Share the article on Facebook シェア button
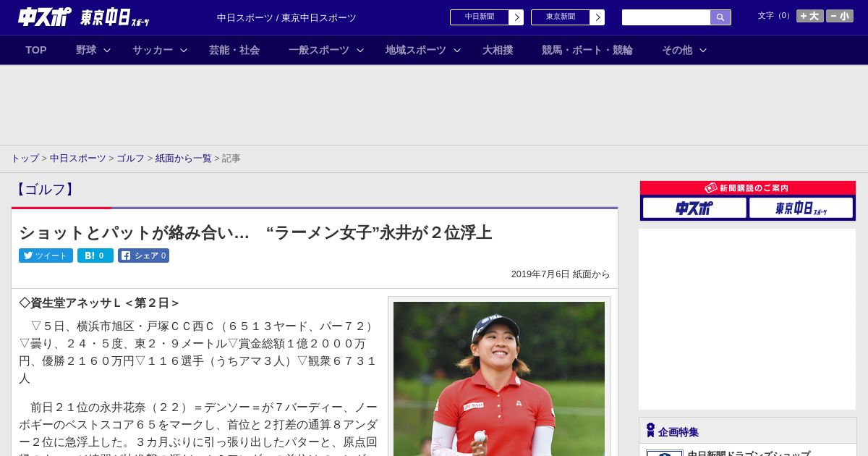This screenshot has width=868, height=456. tap(143, 256)
